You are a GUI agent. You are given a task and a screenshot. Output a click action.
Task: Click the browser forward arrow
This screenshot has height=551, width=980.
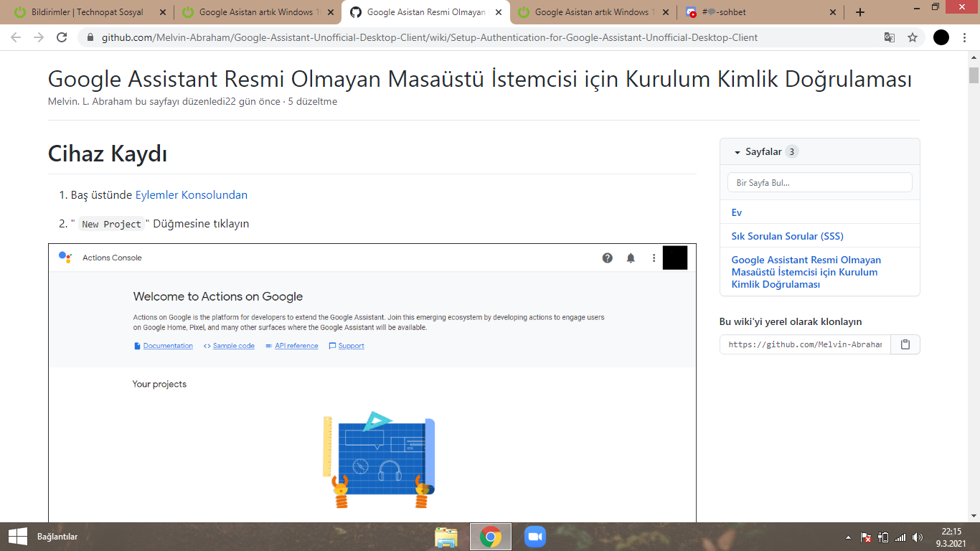39,37
